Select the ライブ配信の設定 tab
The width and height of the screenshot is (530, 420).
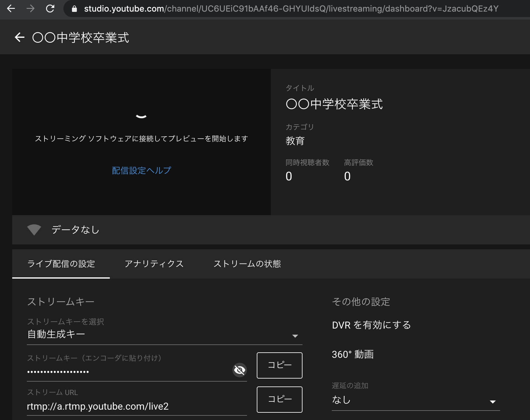(x=61, y=264)
